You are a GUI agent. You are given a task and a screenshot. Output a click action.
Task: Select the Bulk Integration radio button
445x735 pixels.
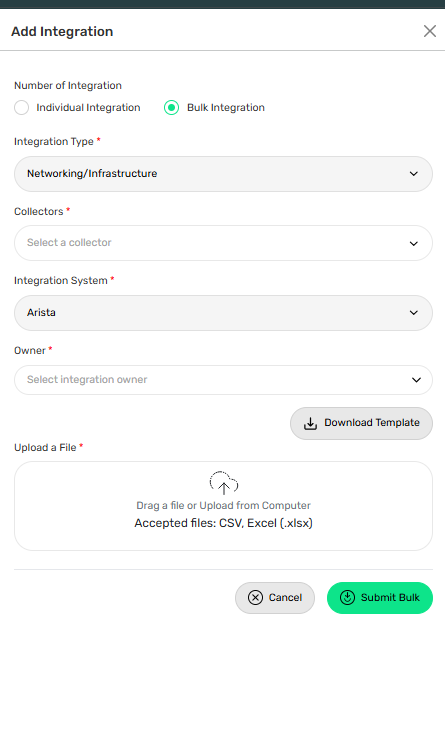pyautogui.click(x=171, y=108)
